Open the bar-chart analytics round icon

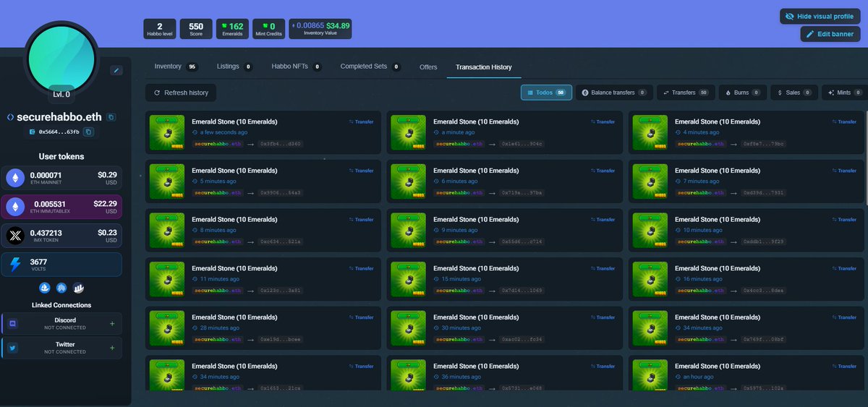coord(77,288)
